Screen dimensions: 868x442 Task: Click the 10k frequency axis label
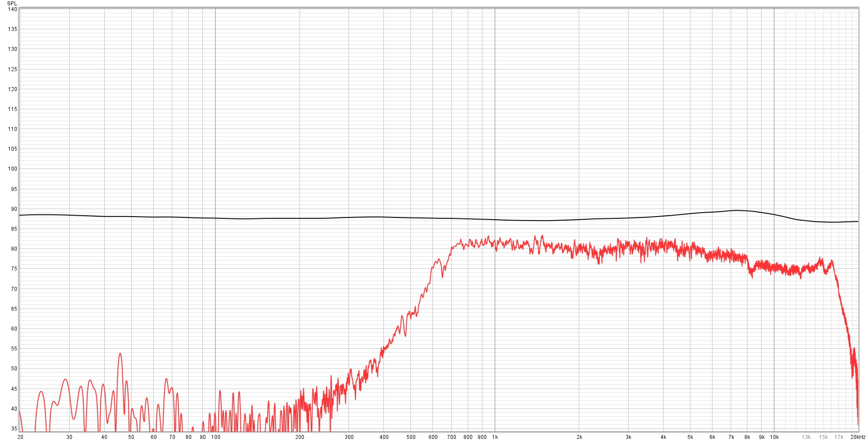tap(774, 437)
